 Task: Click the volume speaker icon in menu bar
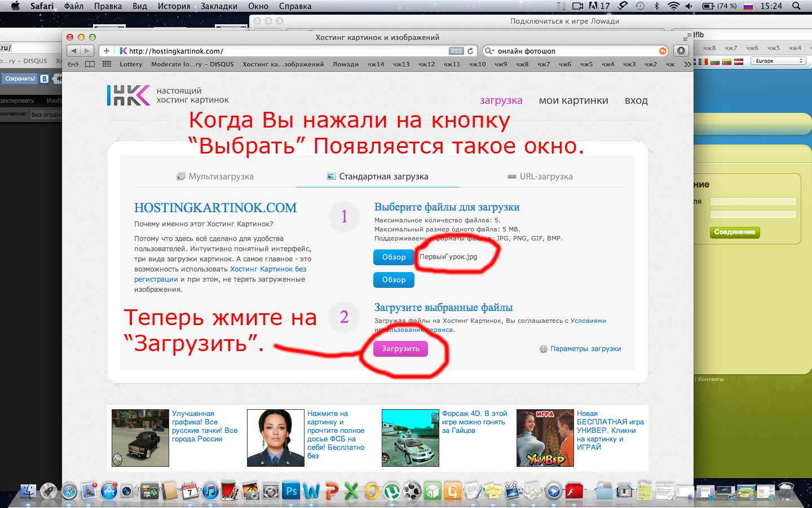tap(689, 6)
